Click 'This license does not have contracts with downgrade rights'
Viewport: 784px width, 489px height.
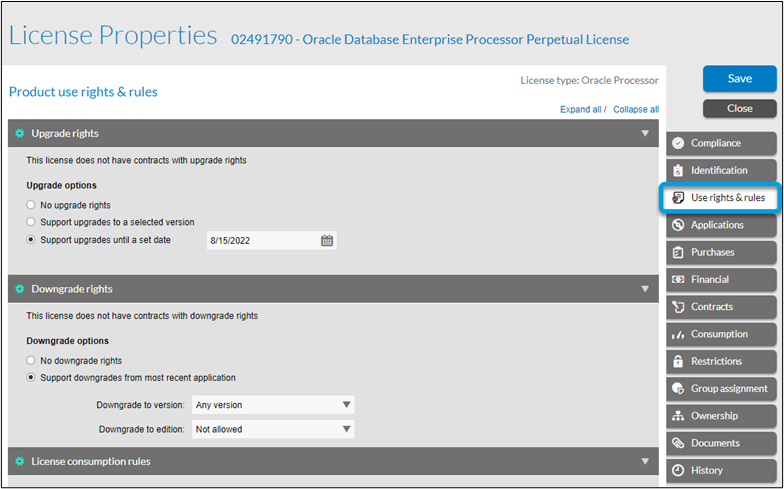coord(142,316)
